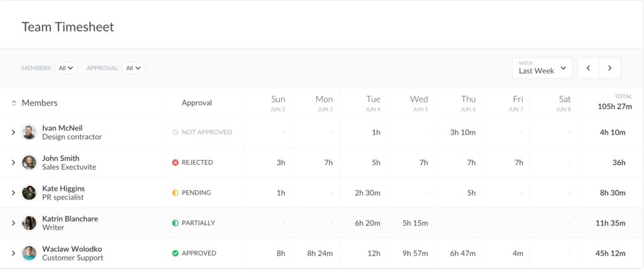644x270 pixels.
Task: Open Katrin Blanchare's member name
Action: [70, 219]
